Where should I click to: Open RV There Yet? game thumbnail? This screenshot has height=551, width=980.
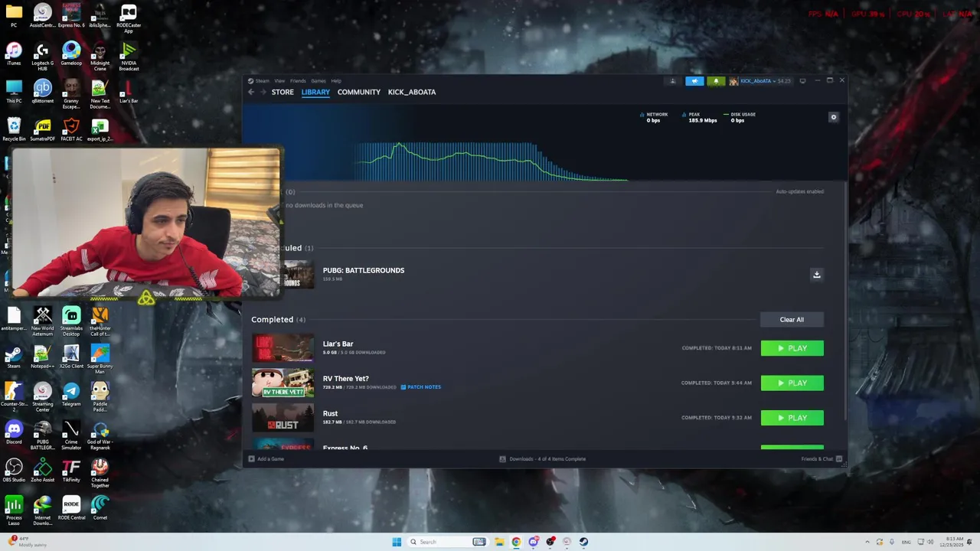tap(283, 383)
